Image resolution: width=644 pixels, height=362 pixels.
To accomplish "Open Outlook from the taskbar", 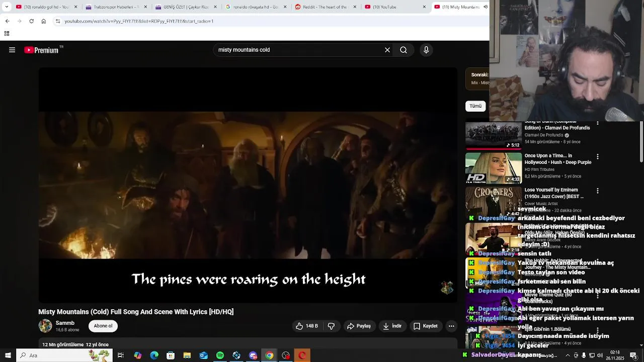I will pyautogui.click(x=203, y=355).
